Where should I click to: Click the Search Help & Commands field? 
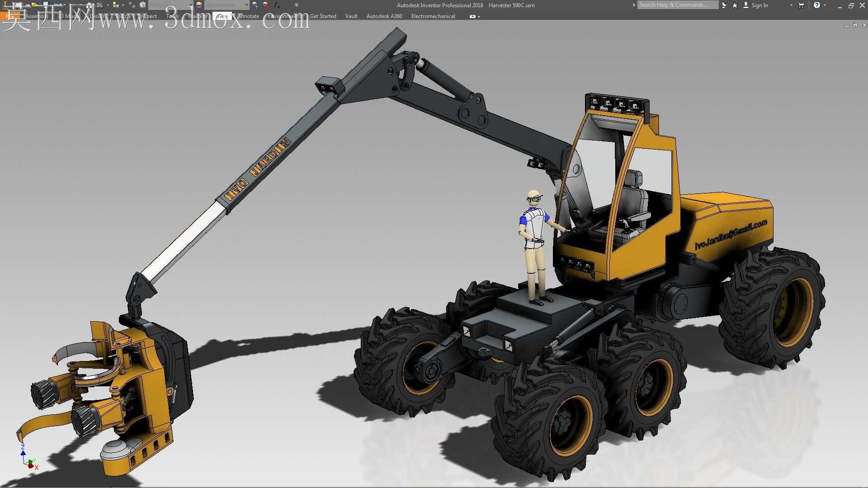click(x=678, y=5)
